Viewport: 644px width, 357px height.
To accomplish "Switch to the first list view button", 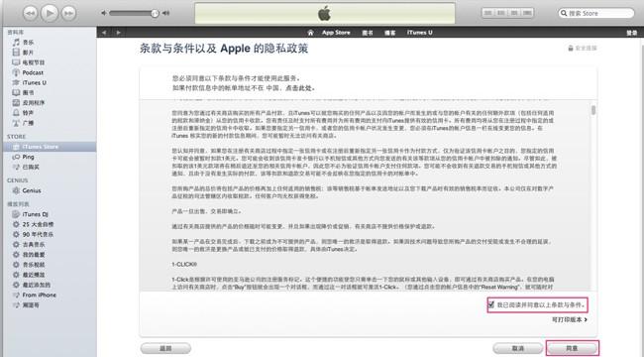I will (487, 13).
